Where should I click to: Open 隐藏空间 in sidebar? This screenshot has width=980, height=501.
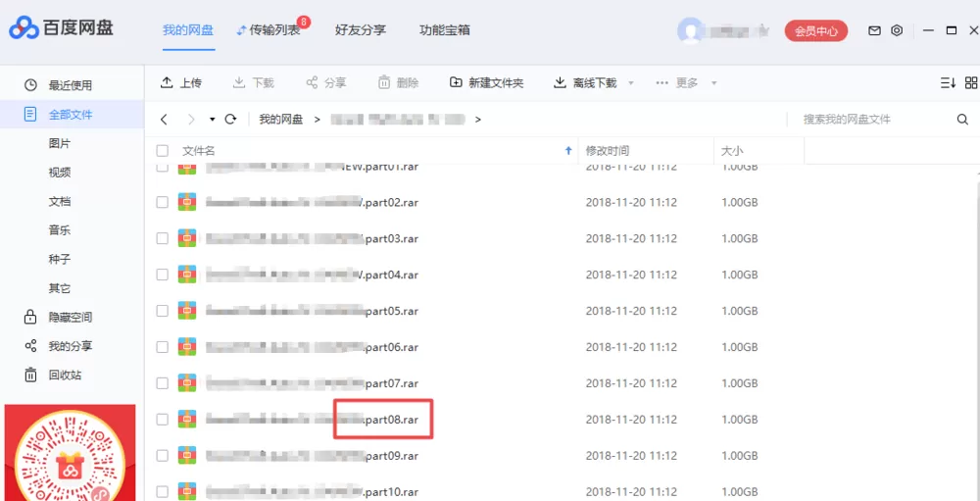tap(71, 317)
